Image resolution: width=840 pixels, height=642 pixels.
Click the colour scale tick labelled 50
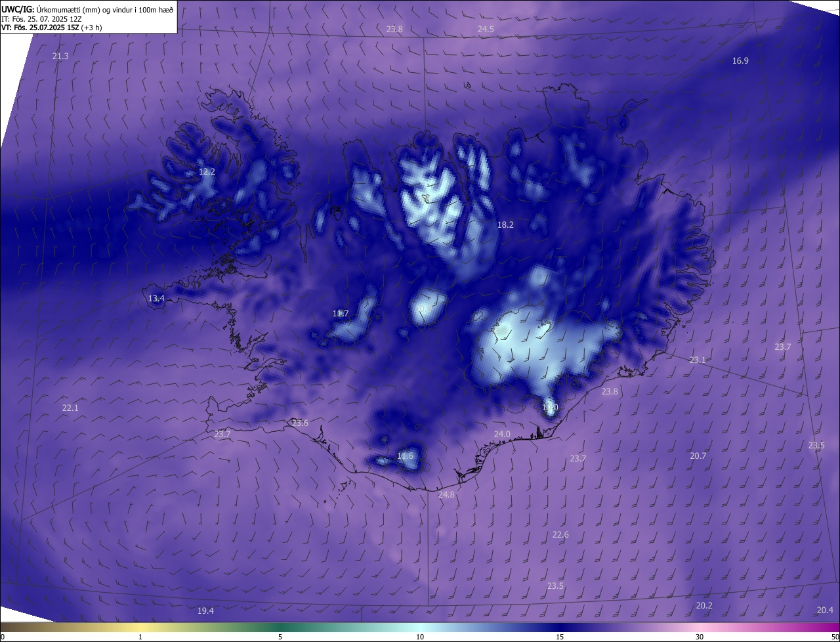pos(835,637)
